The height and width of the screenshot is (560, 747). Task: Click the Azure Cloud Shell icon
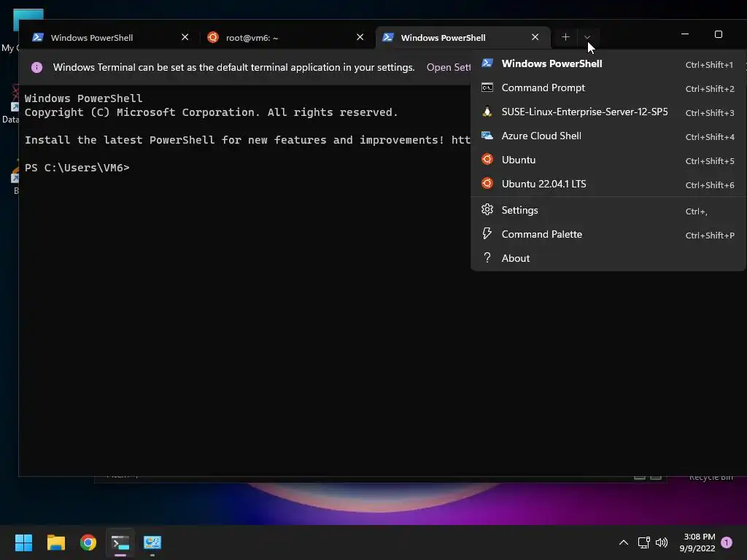coord(487,136)
